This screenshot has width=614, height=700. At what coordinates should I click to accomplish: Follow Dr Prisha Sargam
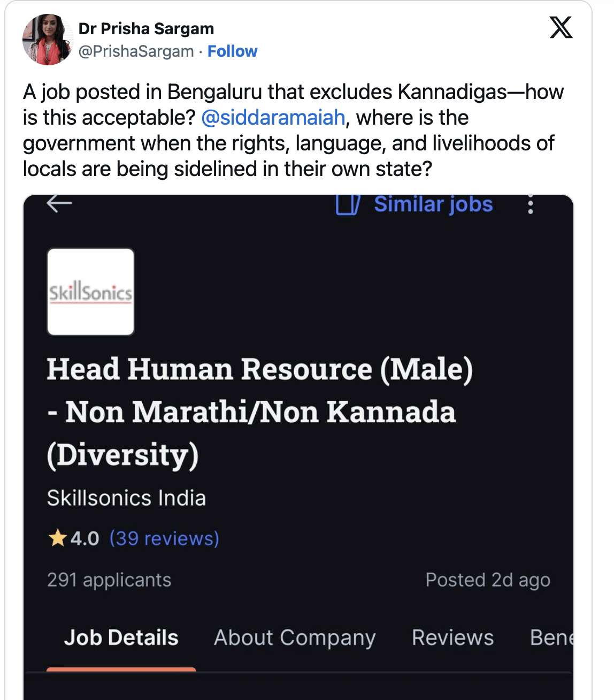232,51
